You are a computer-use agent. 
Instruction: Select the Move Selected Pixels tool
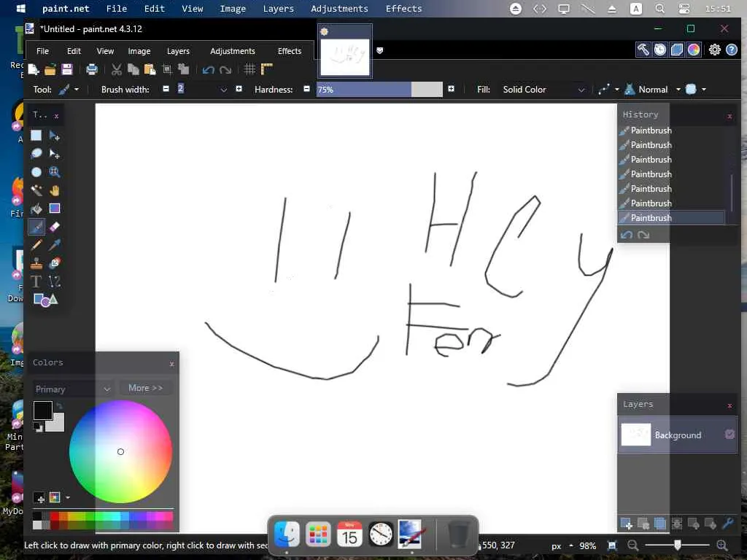54,136
